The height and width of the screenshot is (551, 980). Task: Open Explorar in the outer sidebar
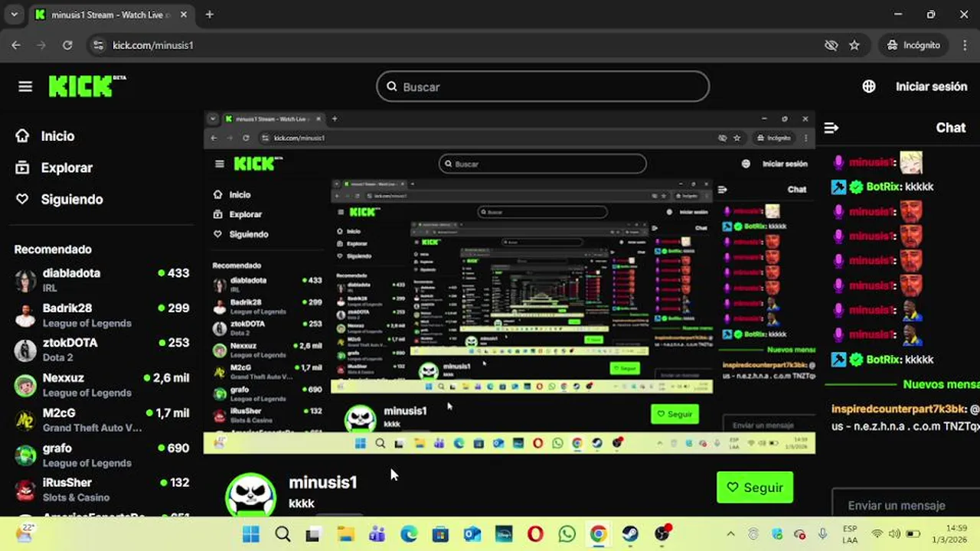pyautogui.click(x=54, y=168)
